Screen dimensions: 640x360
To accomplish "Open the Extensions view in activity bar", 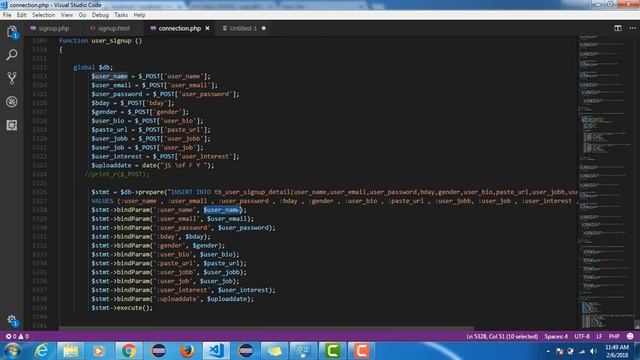I will click(x=12, y=125).
